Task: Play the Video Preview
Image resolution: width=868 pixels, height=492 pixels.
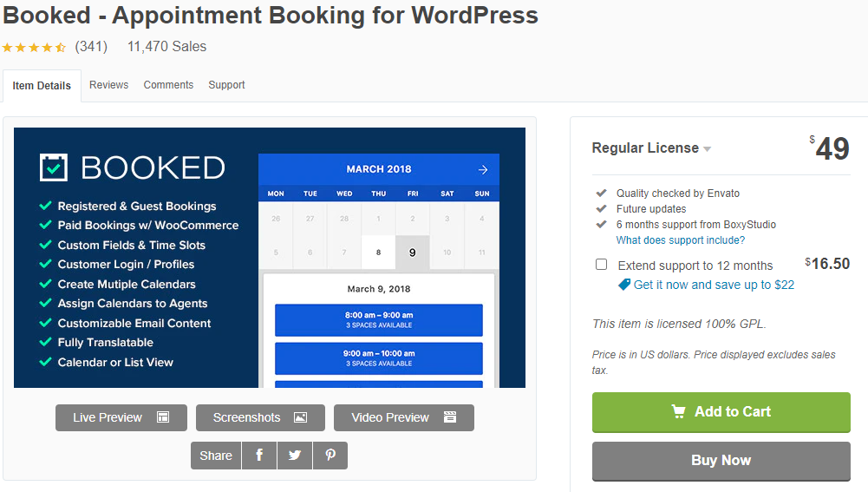Action: click(404, 417)
